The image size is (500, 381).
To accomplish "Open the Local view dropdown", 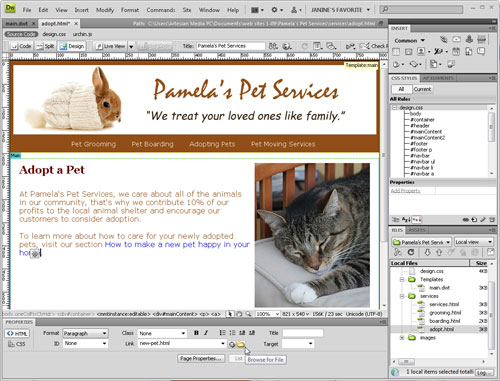I will pyautogui.click(x=474, y=242).
